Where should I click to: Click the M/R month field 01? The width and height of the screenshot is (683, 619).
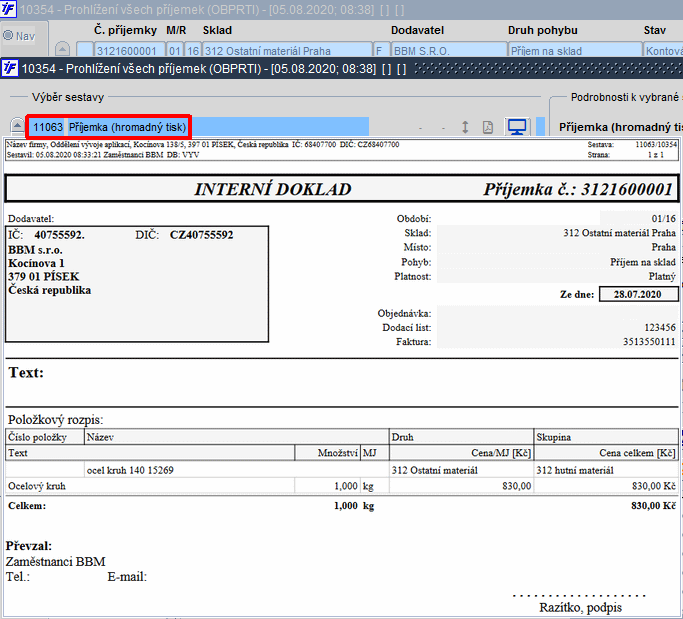pos(175,51)
